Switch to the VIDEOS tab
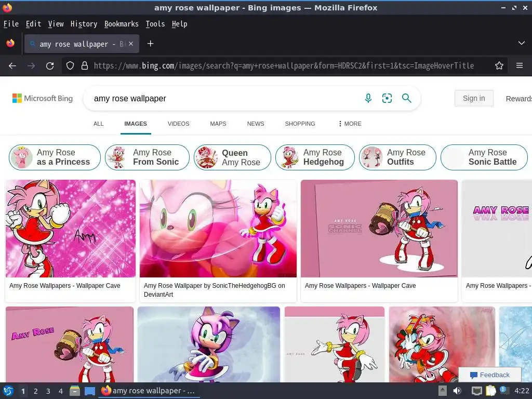Viewport: 532px width, 399px height. pyautogui.click(x=179, y=124)
